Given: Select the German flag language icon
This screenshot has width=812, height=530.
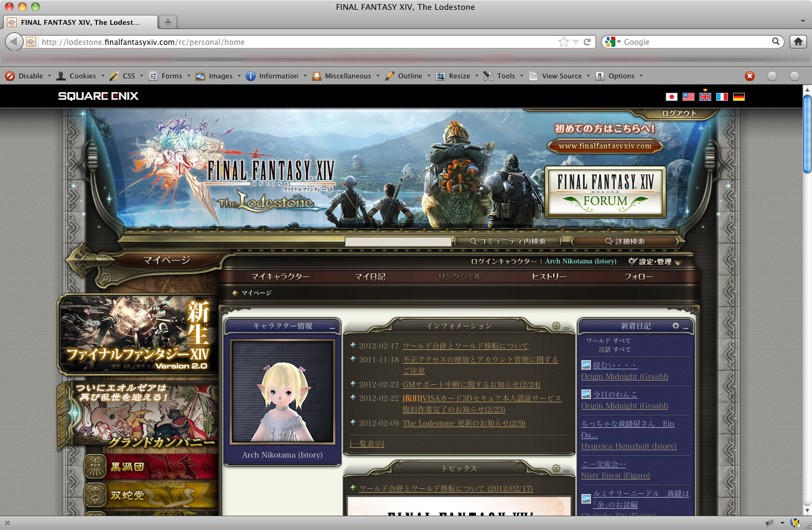Looking at the screenshot, I should tap(739, 97).
